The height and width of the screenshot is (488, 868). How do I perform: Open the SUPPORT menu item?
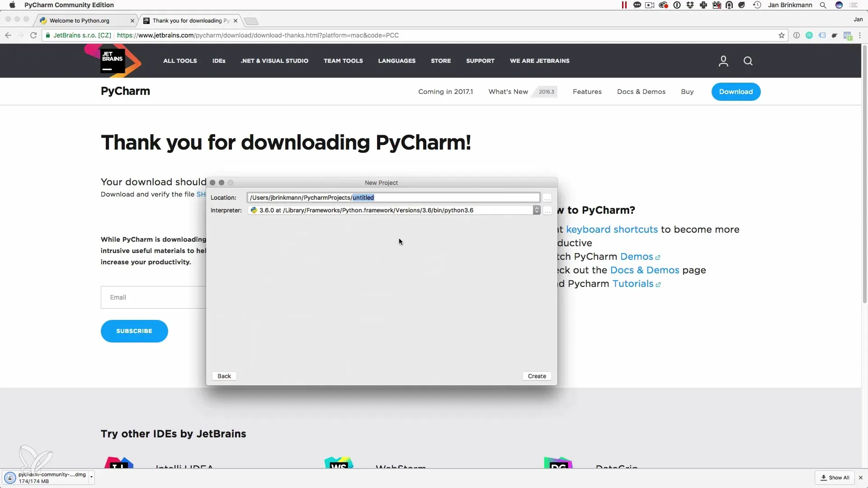480,61
